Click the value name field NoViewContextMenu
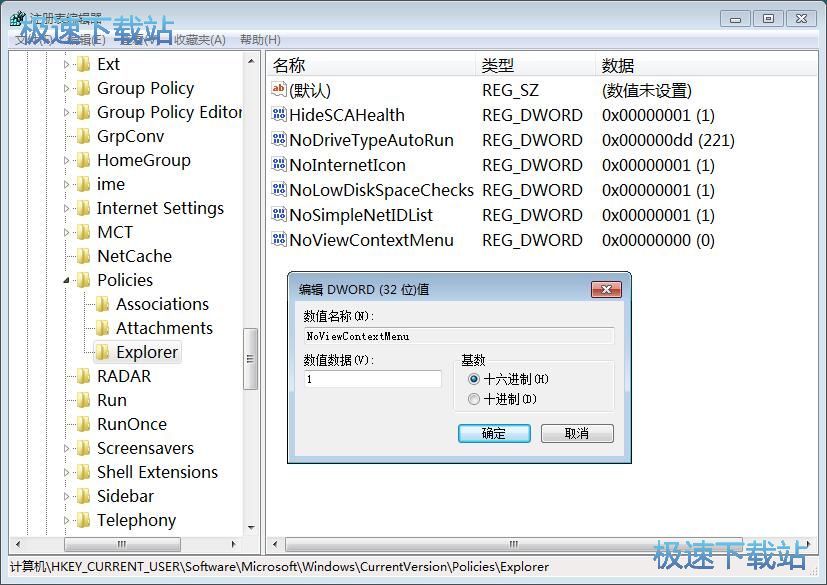Screen dimensions: 827x585 [x=459, y=336]
